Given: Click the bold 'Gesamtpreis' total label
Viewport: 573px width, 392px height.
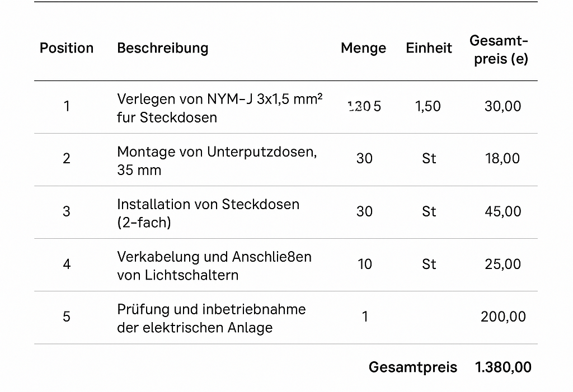Looking at the screenshot, I should click(x=412, y=367).
